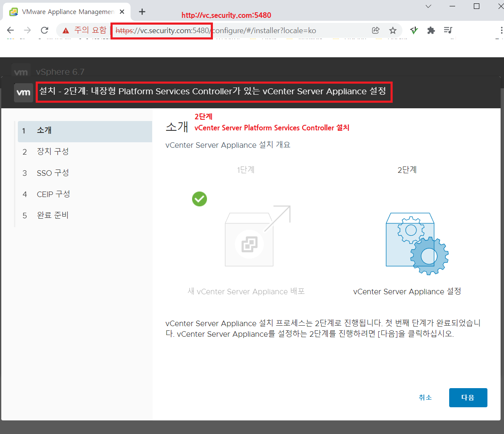Click the vCenter Server Appliance 설치 개요 subtitle

point(228,145)
